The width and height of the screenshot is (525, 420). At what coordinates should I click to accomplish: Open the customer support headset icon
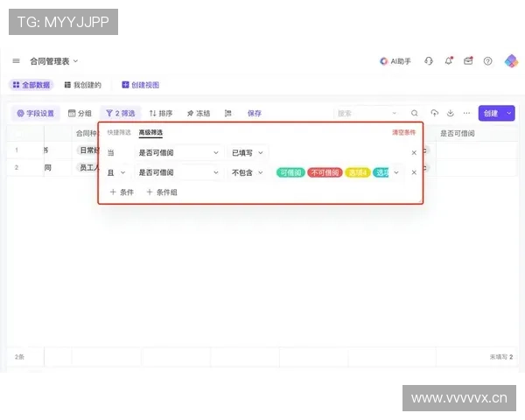tap(429, 61)
